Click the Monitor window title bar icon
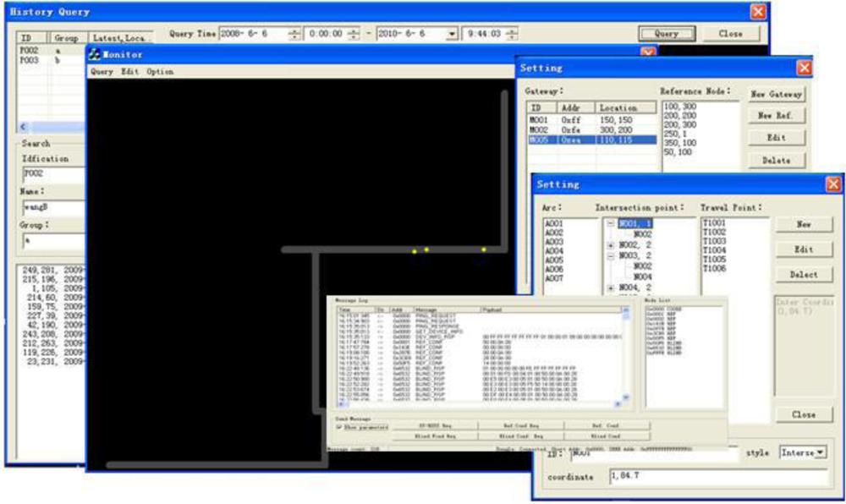Viewport: 846px width, 504px height. click(95, 55)
